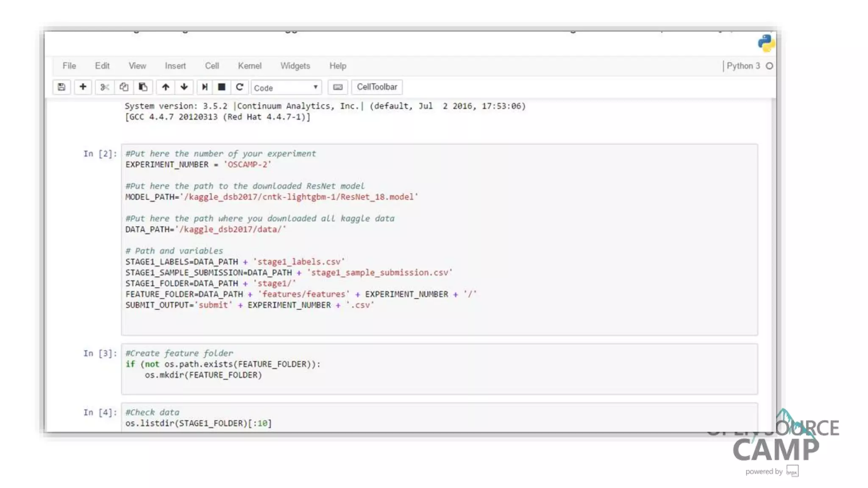The height and width of the screenshot is (488, 868).
Task: Open the File menu
Action: click(69, 66)
